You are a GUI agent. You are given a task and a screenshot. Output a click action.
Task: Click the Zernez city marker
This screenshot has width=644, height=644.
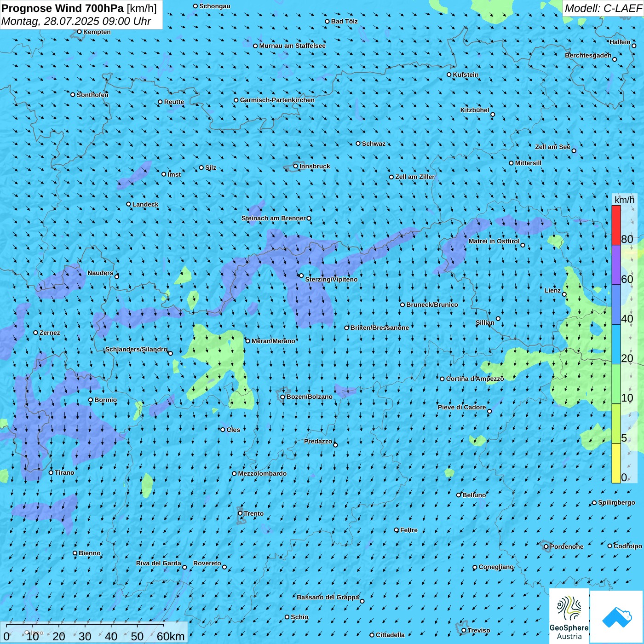pos(35,333)
